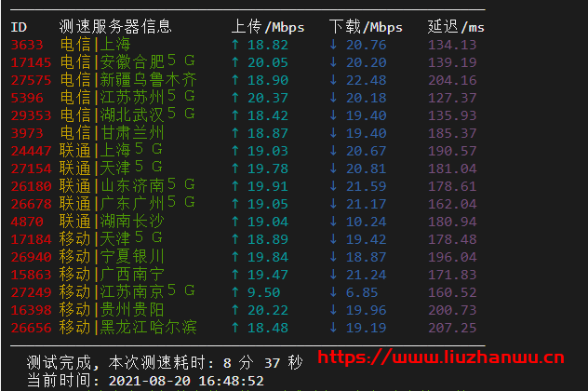
Task: Click the 测速服务器信息 column header
Action: pos(115,27)
